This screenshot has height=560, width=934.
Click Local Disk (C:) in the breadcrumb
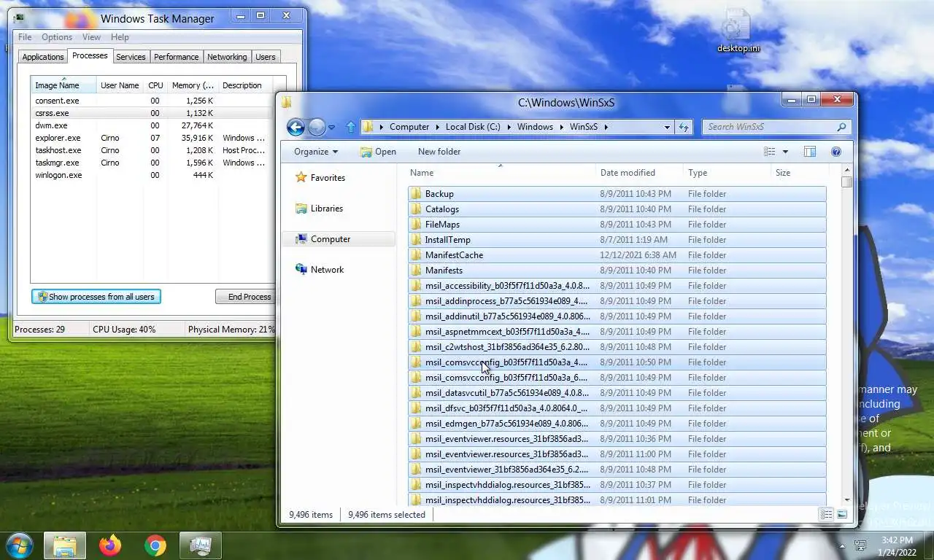(473, 127)
